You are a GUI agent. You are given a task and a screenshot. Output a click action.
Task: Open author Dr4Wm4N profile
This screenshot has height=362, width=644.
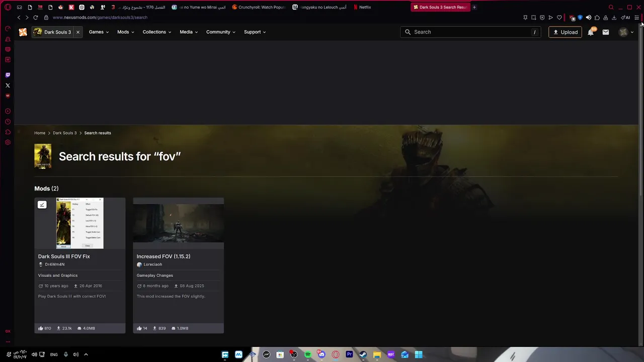54,264
